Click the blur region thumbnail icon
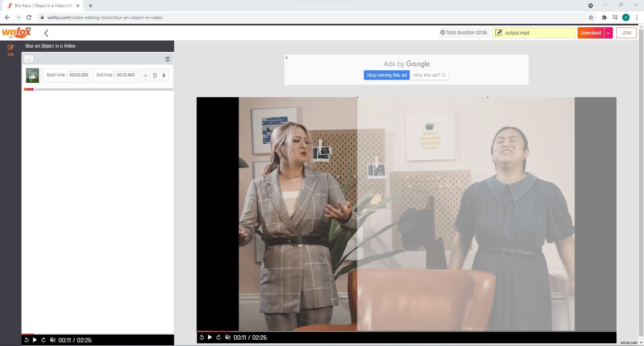This screenshot has width=644, height=346. click(x=32, y=75)
